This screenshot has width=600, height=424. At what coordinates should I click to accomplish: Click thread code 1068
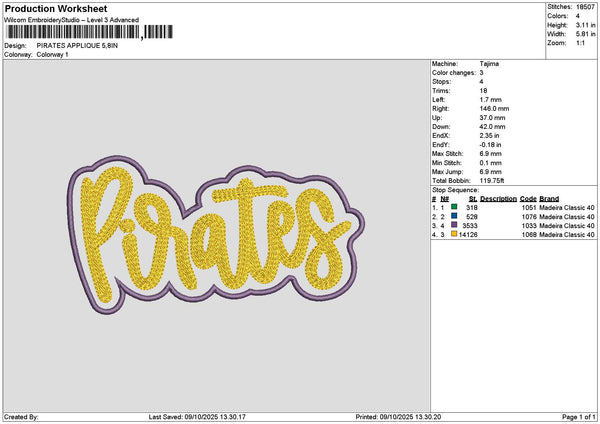[x=529, y=235]
